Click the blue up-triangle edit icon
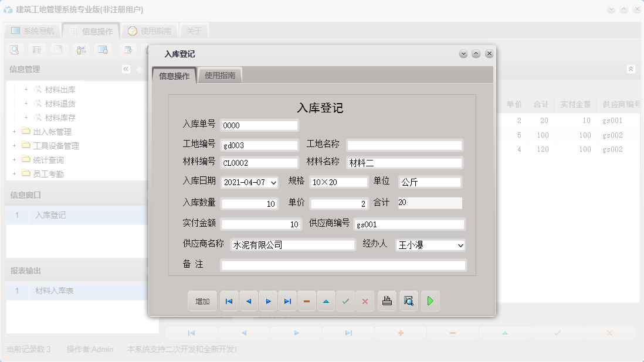 326,300
